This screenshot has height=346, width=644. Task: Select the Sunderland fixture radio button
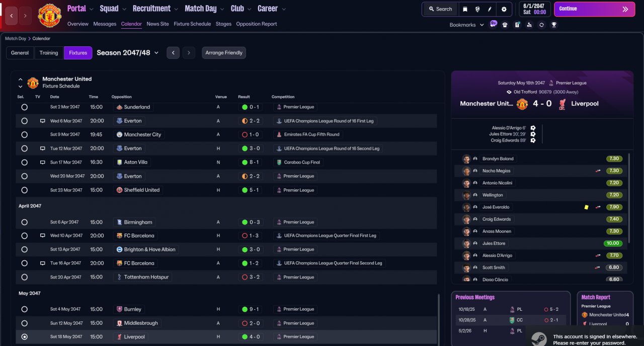tap(24, 107)
